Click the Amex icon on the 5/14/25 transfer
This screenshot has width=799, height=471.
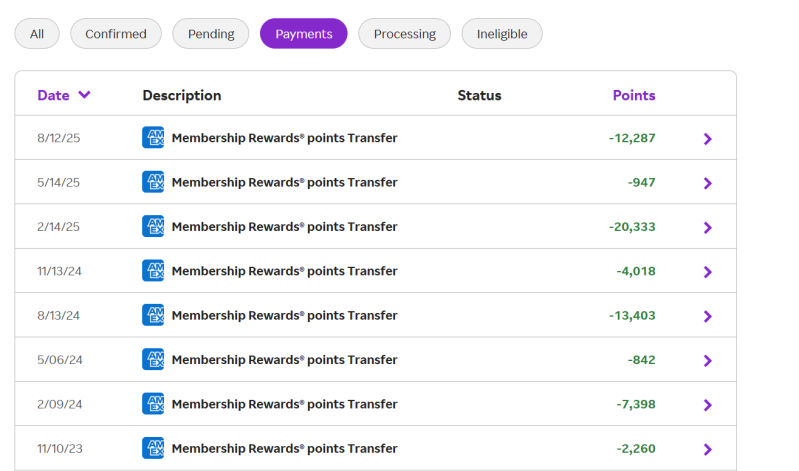tap(153, 182)
